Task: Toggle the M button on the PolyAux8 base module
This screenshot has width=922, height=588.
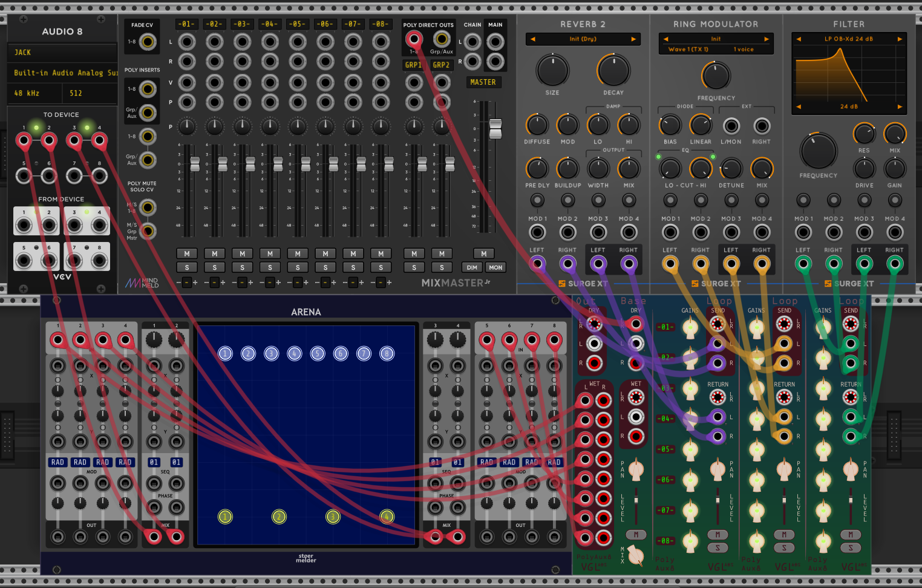Action: [636, 535]
